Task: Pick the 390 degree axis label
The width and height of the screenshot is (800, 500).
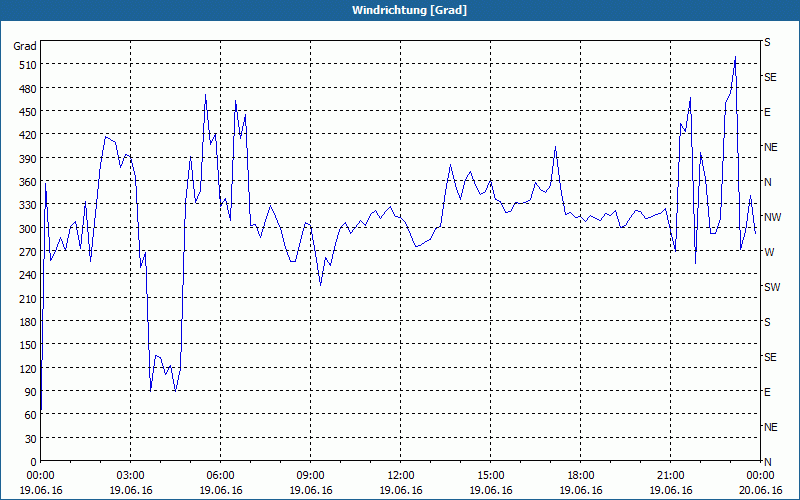Action: tap(28, 159)
